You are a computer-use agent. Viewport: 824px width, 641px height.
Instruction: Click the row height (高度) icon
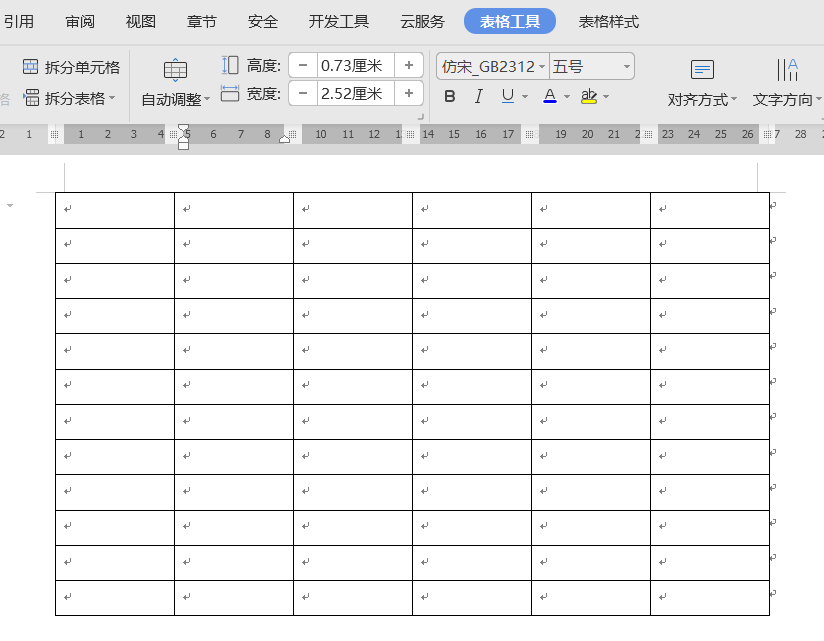[x=230, y=65]
